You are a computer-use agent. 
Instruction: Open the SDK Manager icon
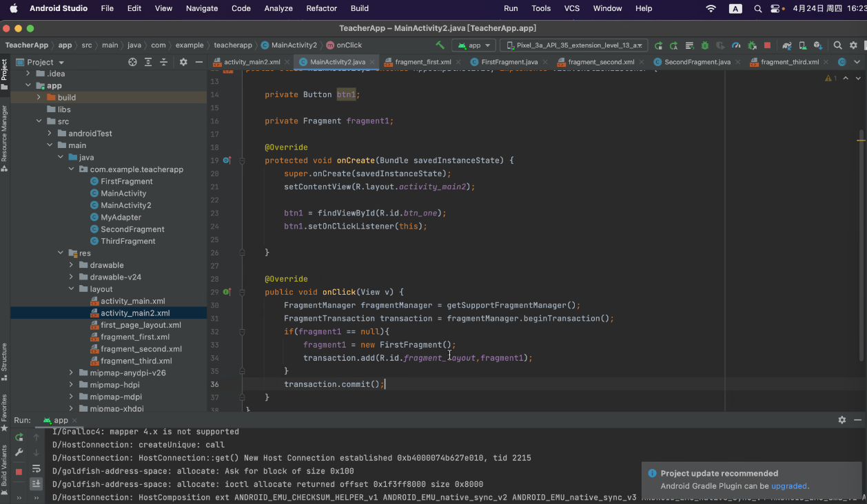coord(818,45)
